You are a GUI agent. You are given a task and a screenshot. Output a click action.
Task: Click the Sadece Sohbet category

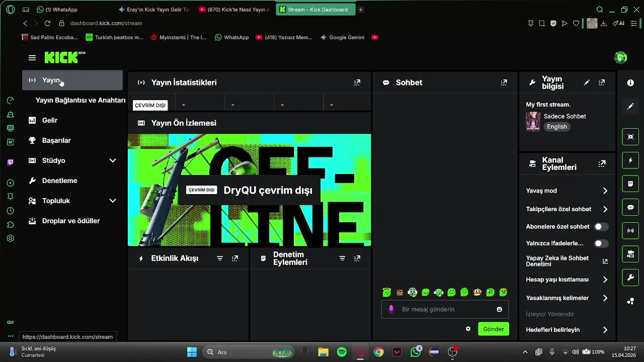[565, 116]
